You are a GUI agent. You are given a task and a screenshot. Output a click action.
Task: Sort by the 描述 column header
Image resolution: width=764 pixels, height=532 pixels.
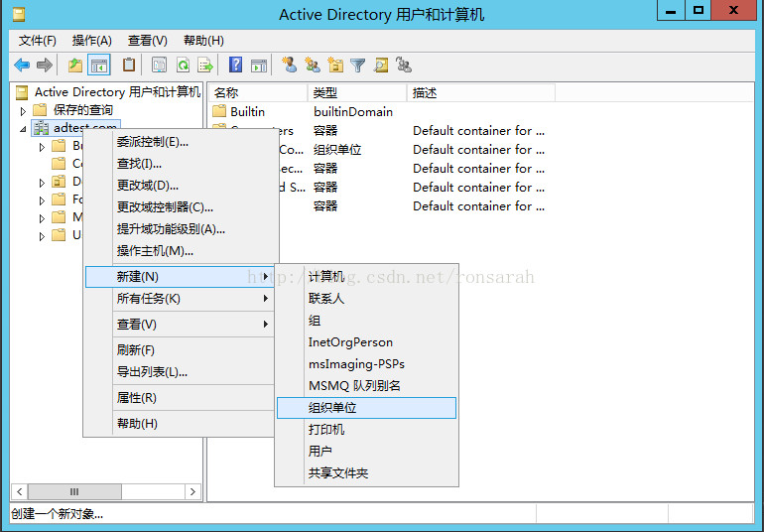481,92
